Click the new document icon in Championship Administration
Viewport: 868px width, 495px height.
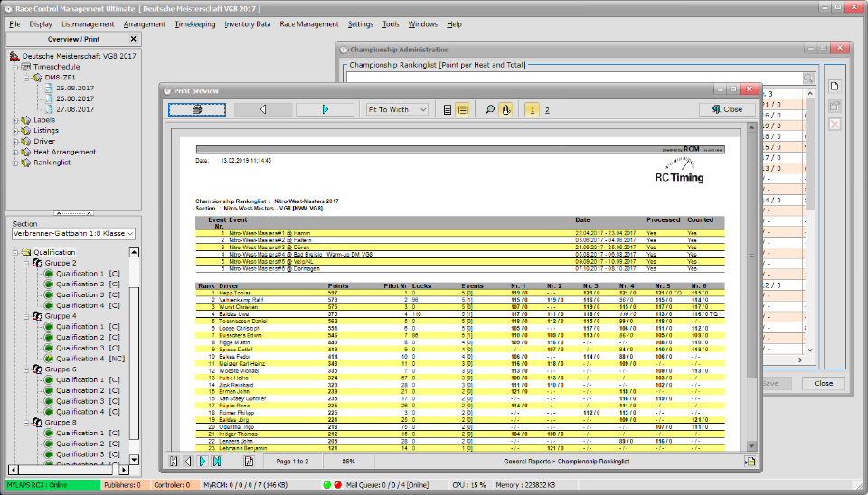tap(835, 86)
